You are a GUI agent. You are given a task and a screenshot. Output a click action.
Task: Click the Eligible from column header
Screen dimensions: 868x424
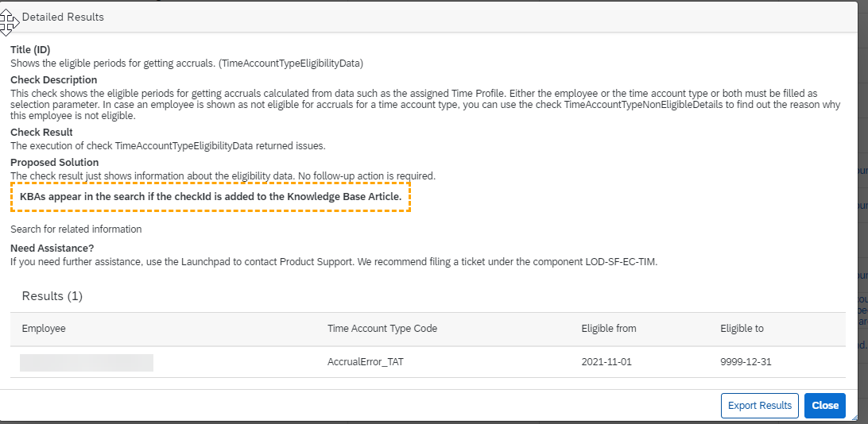click(609, 329)
